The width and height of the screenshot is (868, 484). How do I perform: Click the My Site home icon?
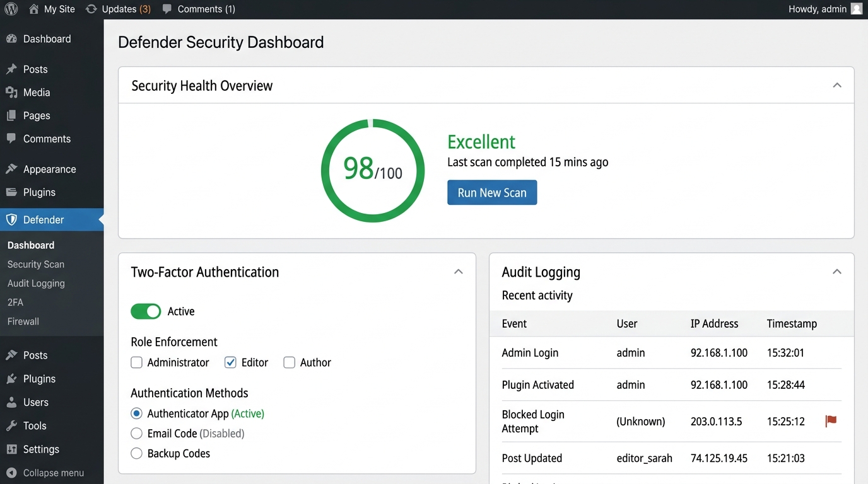pos(34,9)
